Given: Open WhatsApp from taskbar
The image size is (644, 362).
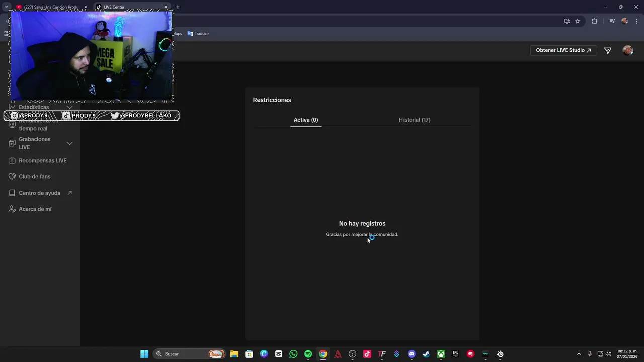Looking at the screenshot, I should point(293,354).
